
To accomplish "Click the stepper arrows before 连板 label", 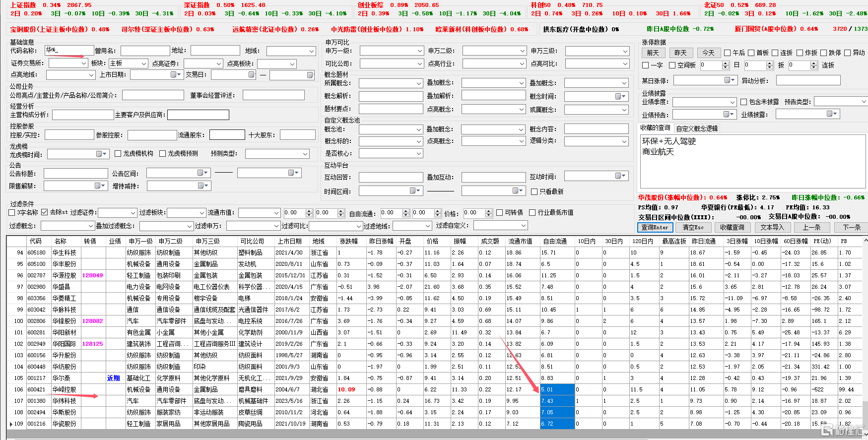I will pos(814,65).
